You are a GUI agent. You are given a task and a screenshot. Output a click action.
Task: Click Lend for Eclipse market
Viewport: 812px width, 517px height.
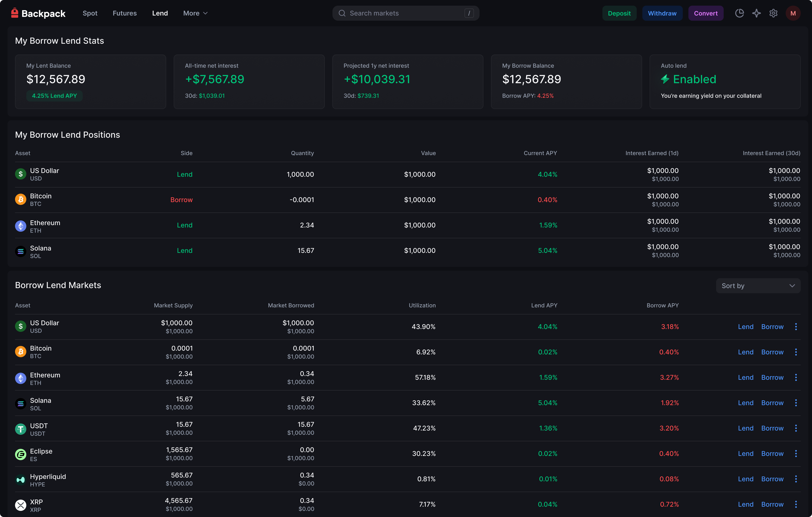(746, 453)
